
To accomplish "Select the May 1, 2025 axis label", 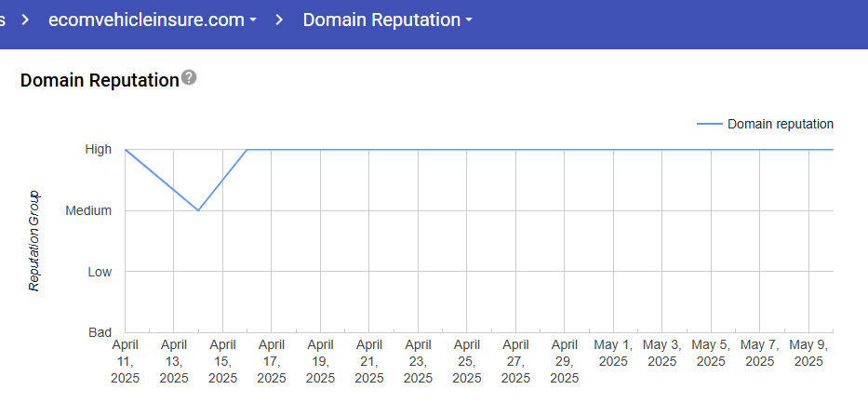I will 613,354.
